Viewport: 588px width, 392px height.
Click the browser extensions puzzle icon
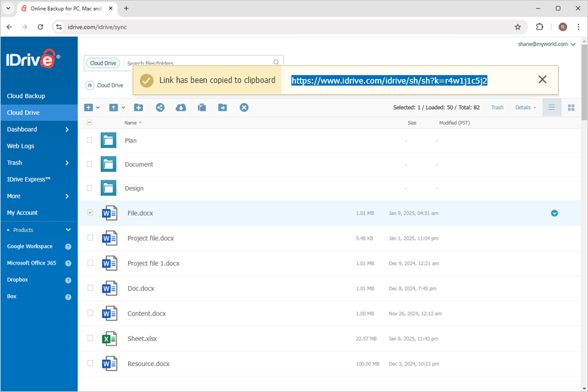pyautogui.click(x=540, y=27)
